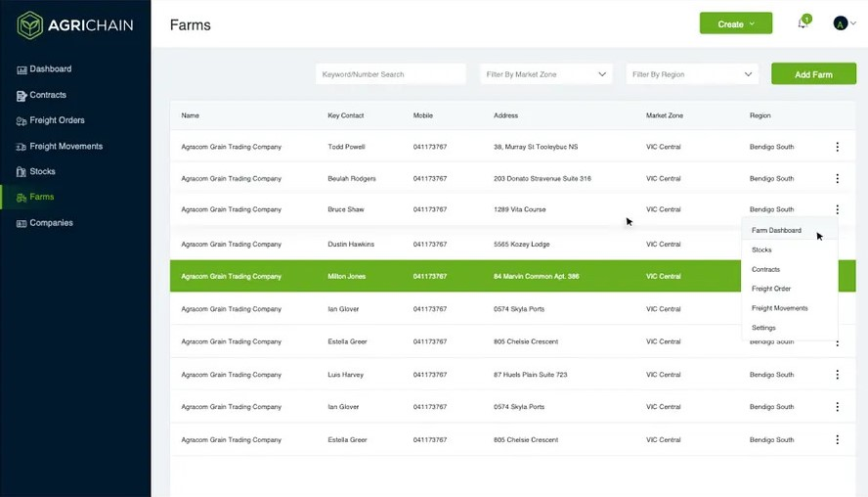Viewport: 868px width, 497px height.
Task: Click the Add Farm button
Action: click(x=813, y=74)
